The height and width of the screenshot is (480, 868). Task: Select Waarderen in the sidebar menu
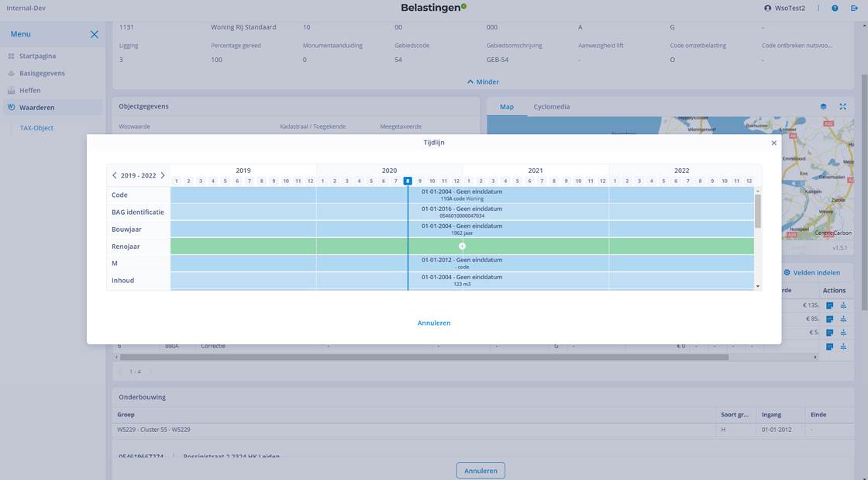click(53, 108)
